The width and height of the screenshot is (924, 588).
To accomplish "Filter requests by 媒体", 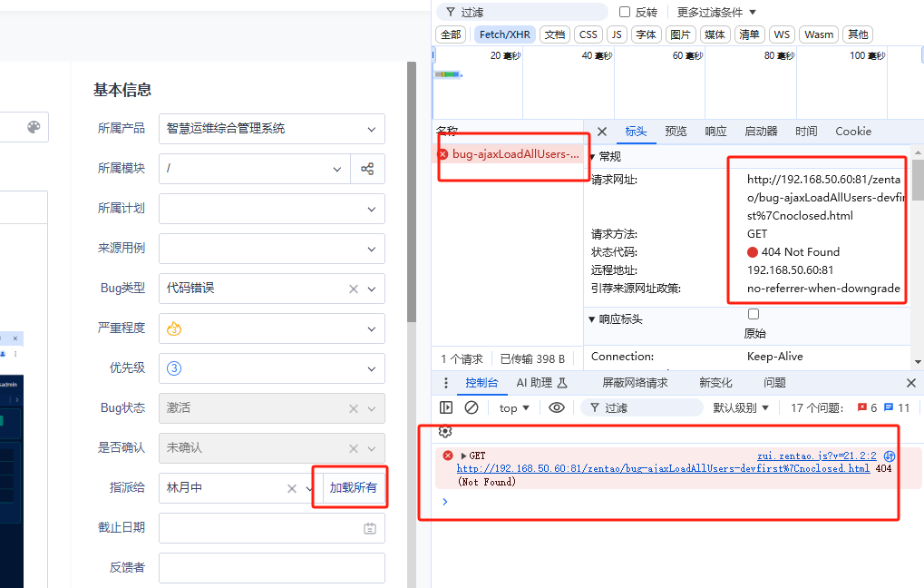I will (715, 34).
